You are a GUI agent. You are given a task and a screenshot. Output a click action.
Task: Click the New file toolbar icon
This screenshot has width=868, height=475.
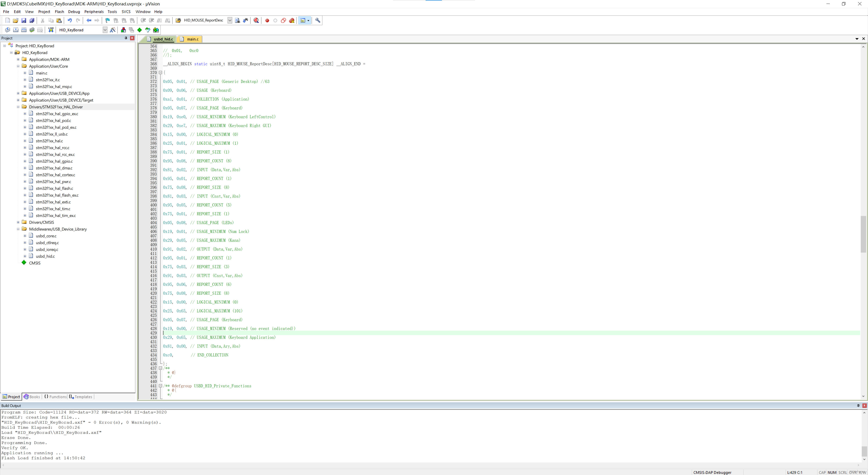pos(7,21)
